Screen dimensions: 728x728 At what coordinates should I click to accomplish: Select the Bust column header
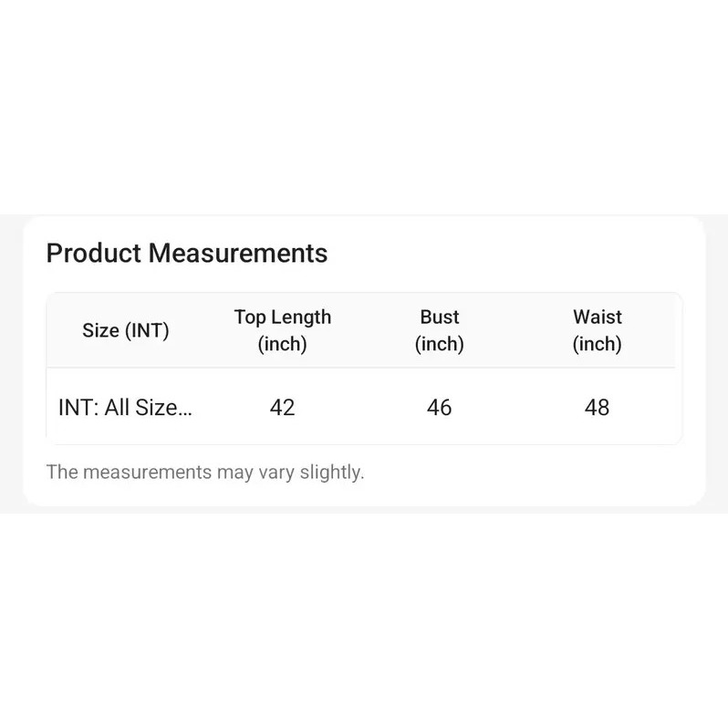click(x=439, y=330)
